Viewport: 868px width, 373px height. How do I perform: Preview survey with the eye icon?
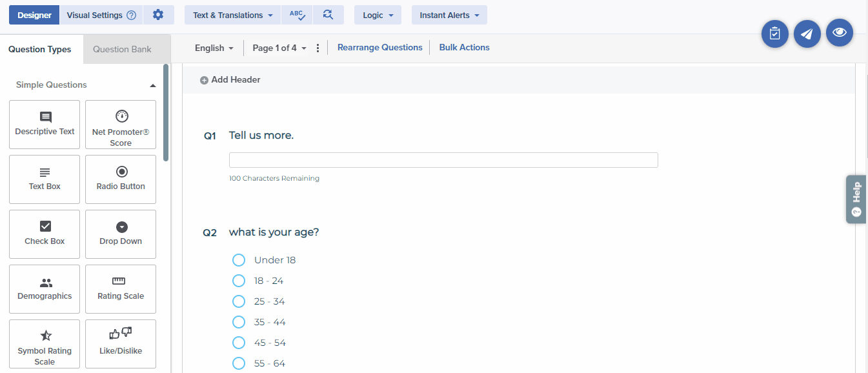click(x=839, y=32)
